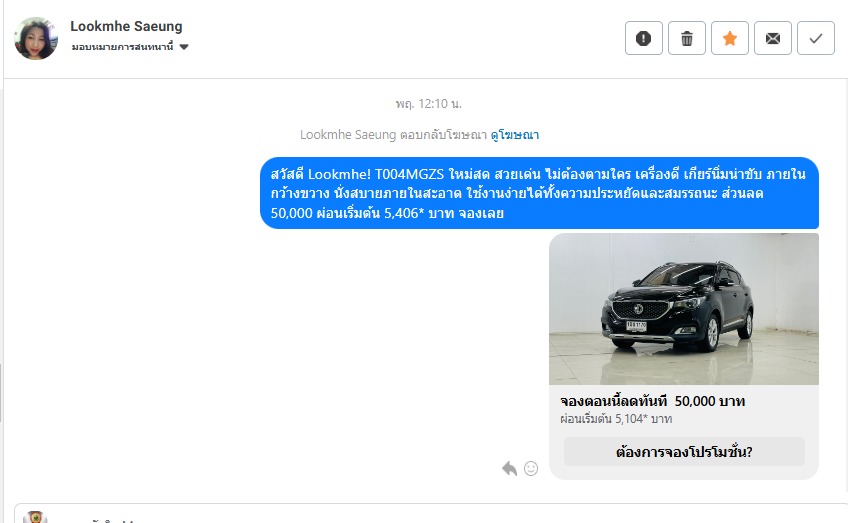The width and height of the screenshot is (848, 523).
Task: Delete the conversation with the trash icon
Action: point(687,38)
